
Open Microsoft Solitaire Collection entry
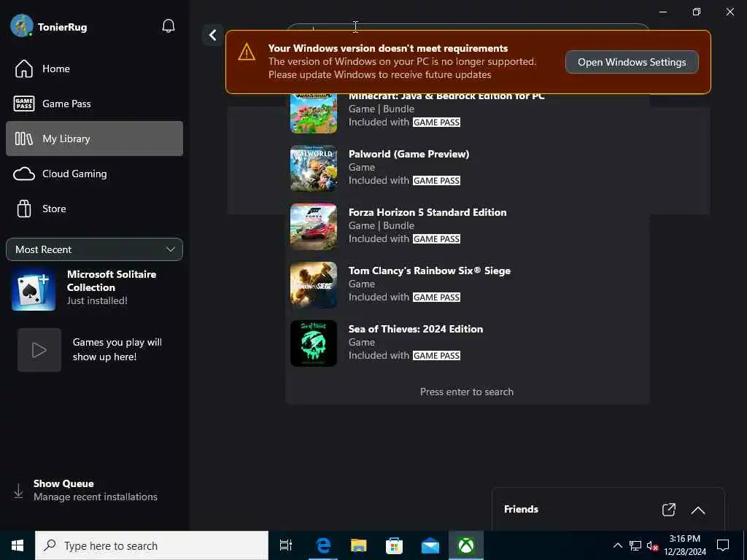point(94,287)
